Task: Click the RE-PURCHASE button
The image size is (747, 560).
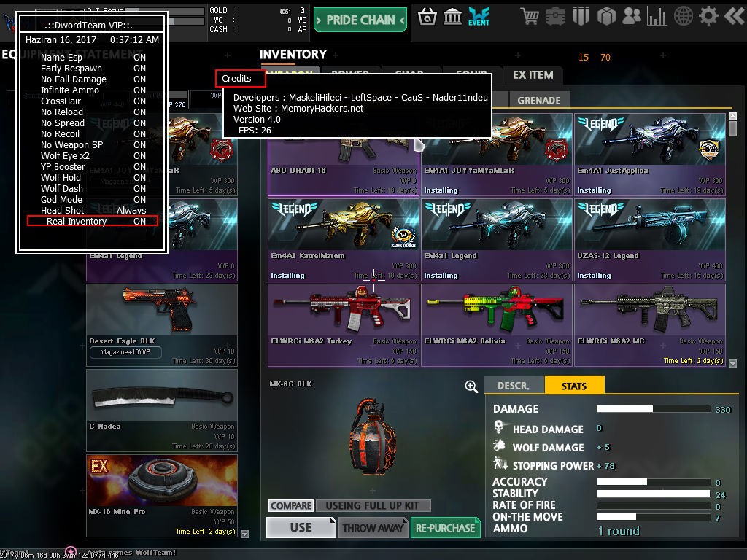Action: 446,528
